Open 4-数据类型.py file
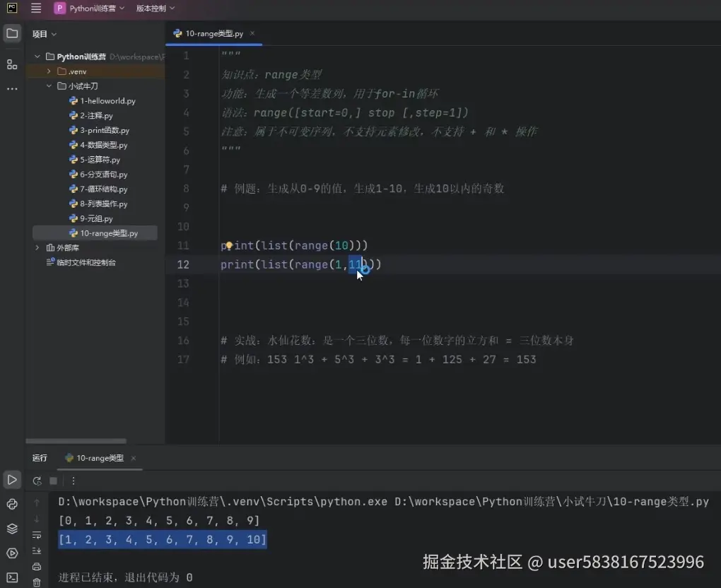This screenshot has height=588, width=721. click(x=98, y=145)
